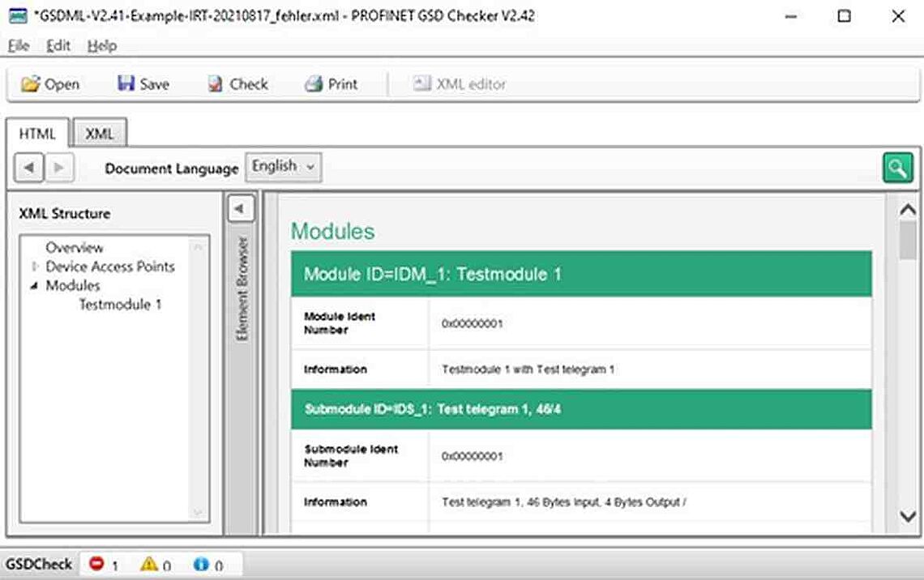Click the search magnifier icon
This screenshot has height=580, width=924.
click(x=897, y=168)
